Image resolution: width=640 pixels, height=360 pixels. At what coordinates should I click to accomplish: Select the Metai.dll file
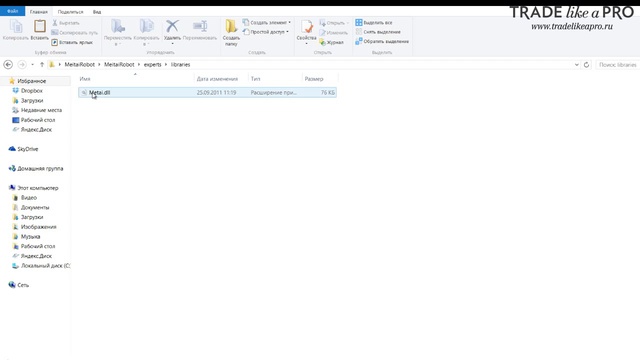click(207, 93)
